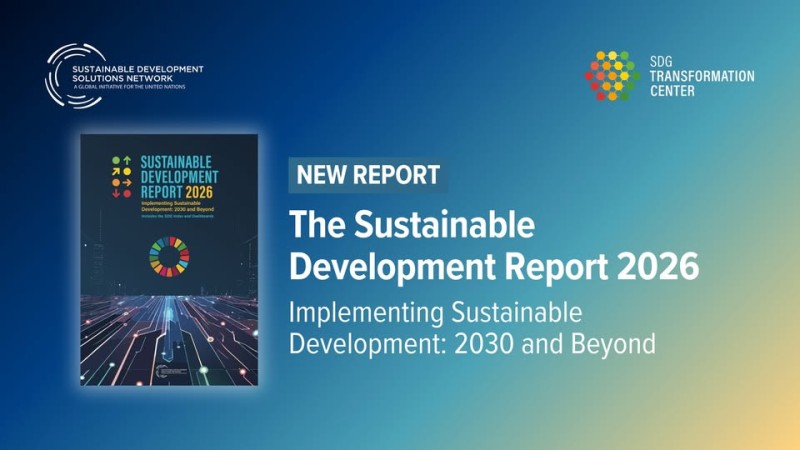
Task: Click the SDG color wheel on cover
Action: [x=169, y=257]
